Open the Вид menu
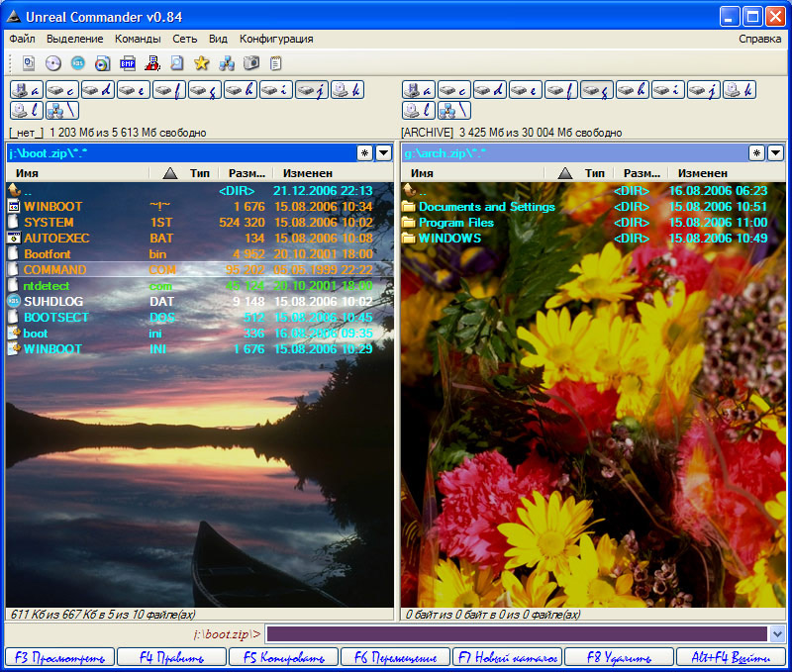 click(x=218, y=39)
